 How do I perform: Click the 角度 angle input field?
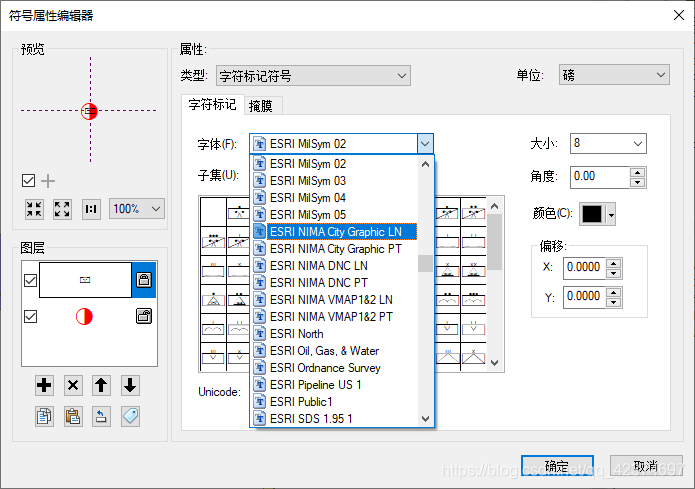(600, 177)
